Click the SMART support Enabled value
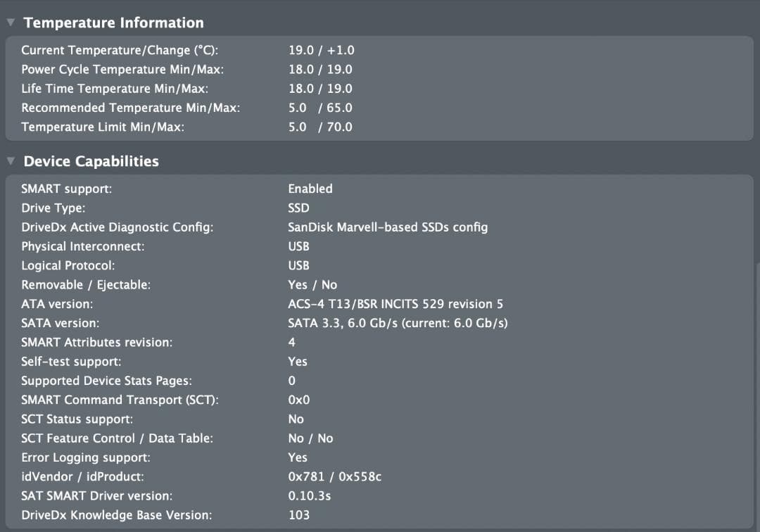This screenshot has width=760, height=532. click(x=310, y=189)
